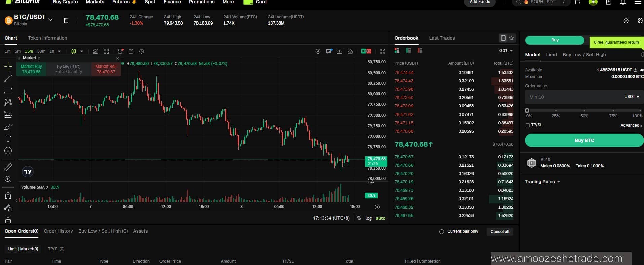Expand the Trading Rules section
This screenshot has width=644, height=265.
542,182
